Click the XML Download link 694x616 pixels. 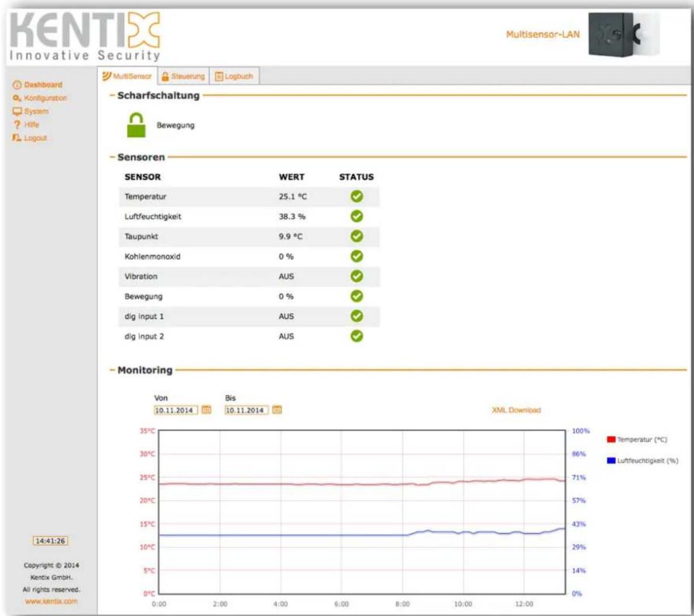[x=516, y=410]
